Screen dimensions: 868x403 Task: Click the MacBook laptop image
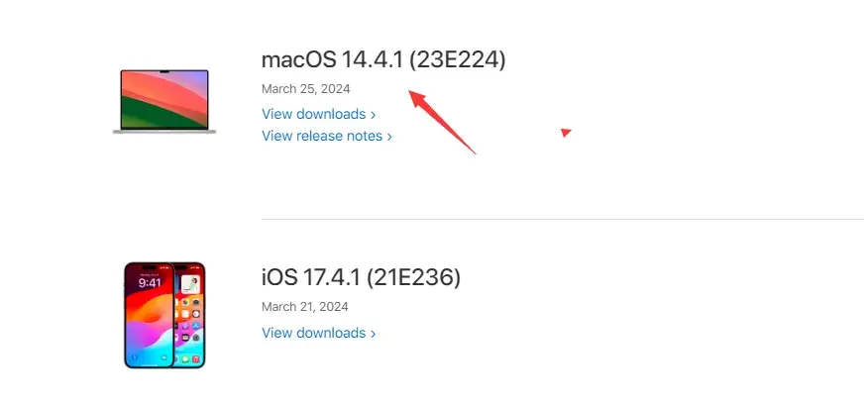click(x=164, y=101)
